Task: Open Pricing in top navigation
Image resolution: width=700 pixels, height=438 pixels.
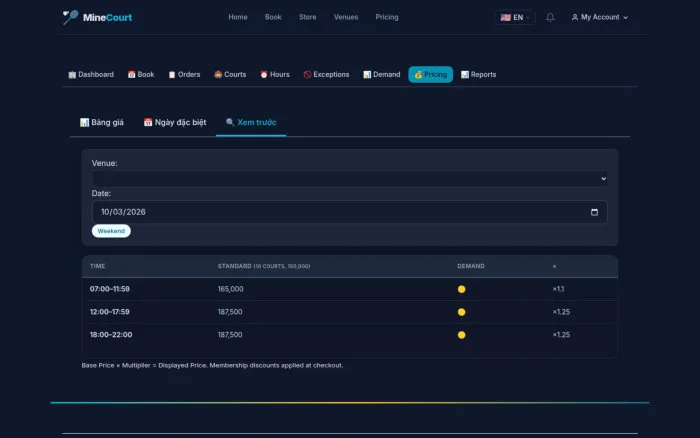Action: tap(387, 17)
